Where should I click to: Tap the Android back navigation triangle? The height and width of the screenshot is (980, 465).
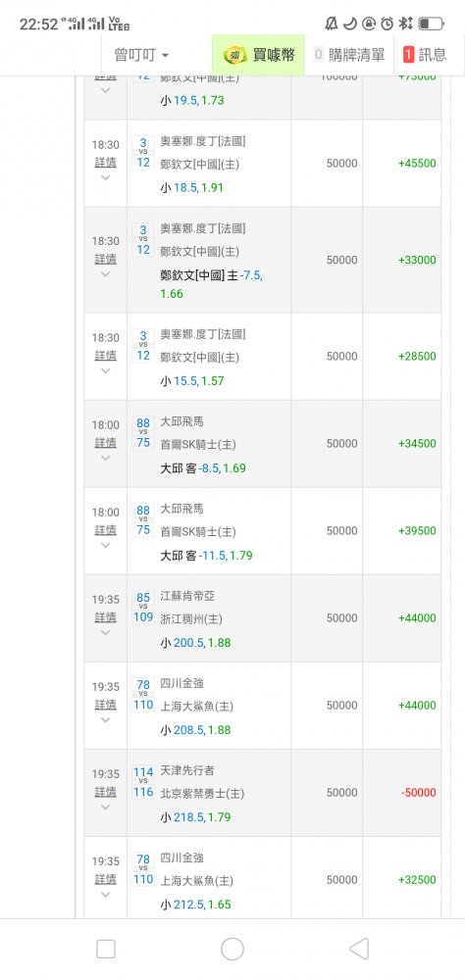(x=359, y=949)
